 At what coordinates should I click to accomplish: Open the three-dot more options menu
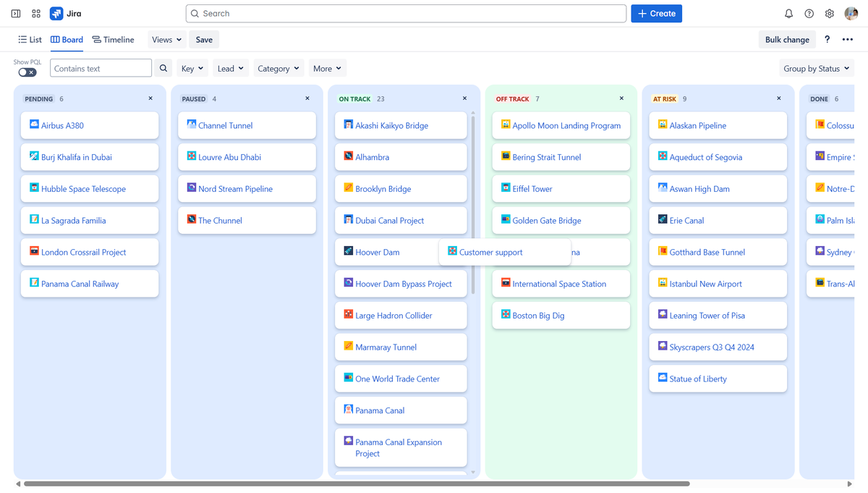(x=848, y=40)
